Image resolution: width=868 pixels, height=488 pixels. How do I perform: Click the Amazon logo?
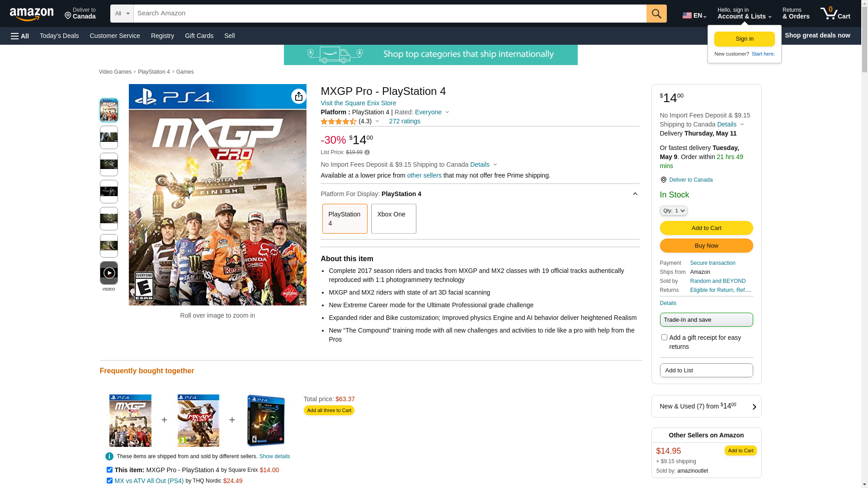[x=32, y=14]
